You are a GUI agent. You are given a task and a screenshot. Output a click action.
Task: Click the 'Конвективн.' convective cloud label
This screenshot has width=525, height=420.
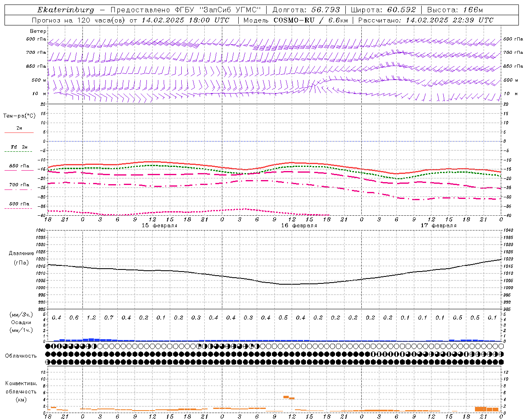[x=21, y=384]
